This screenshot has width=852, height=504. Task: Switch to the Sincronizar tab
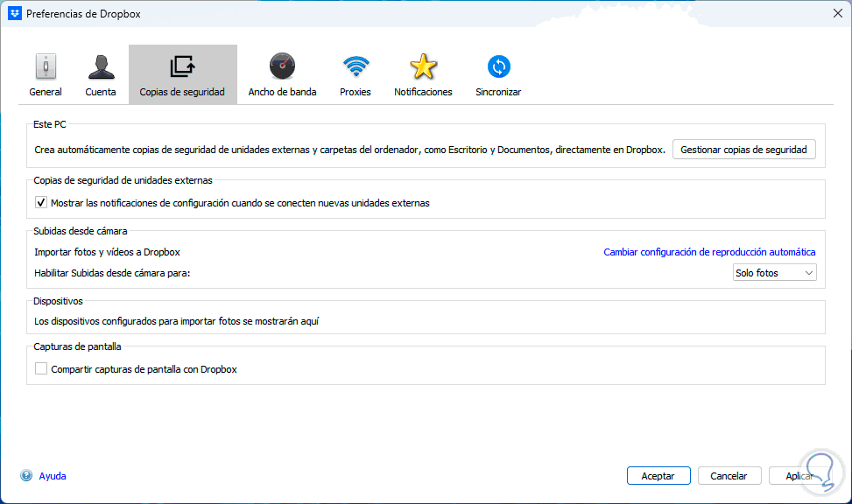point(498,75)
